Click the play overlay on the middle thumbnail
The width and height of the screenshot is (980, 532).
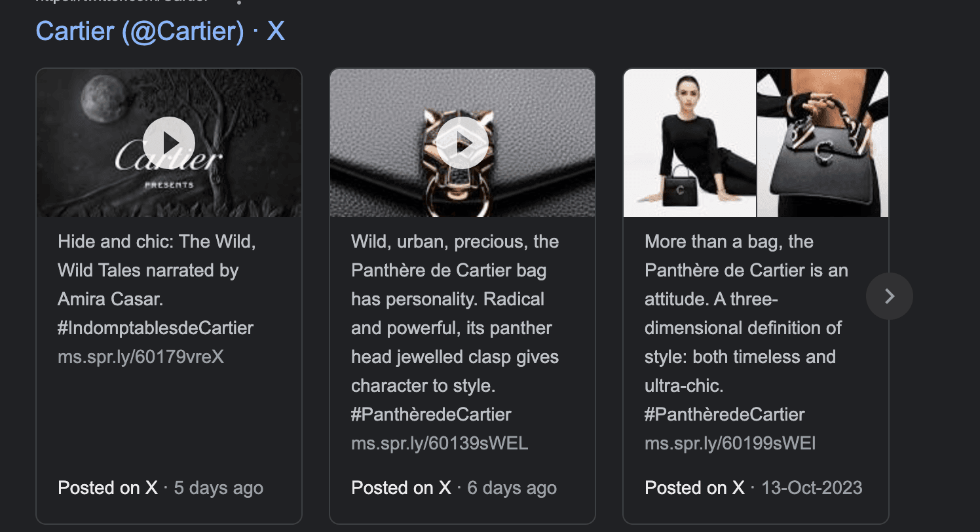pos(462,143)
